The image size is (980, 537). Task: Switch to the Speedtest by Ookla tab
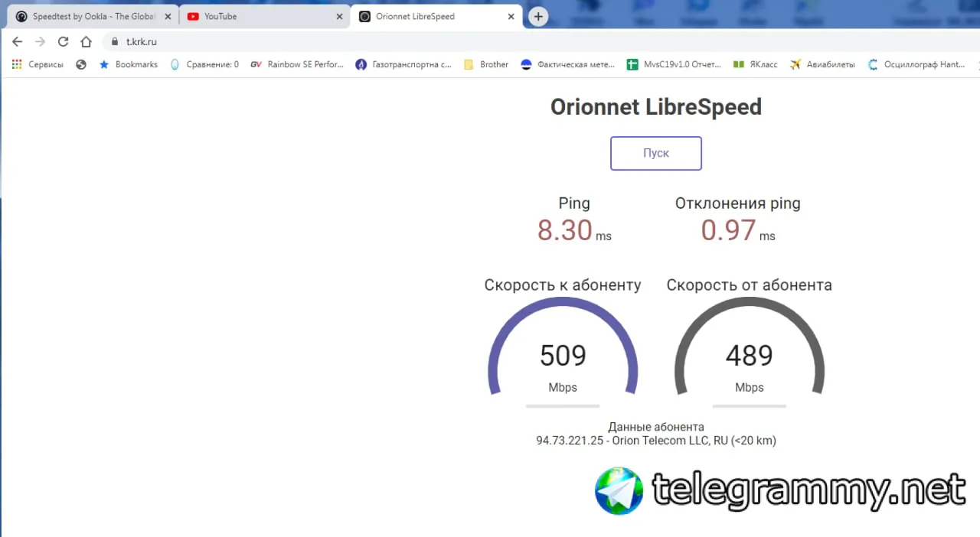click(93, 16)
